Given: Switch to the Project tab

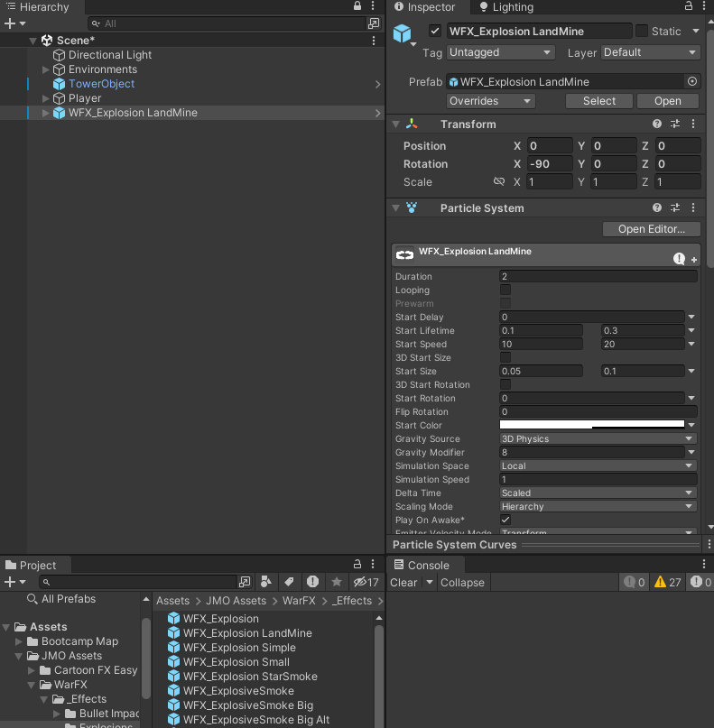Looking at the screenshot, I should pyautogui.click(x=31, y=566).
